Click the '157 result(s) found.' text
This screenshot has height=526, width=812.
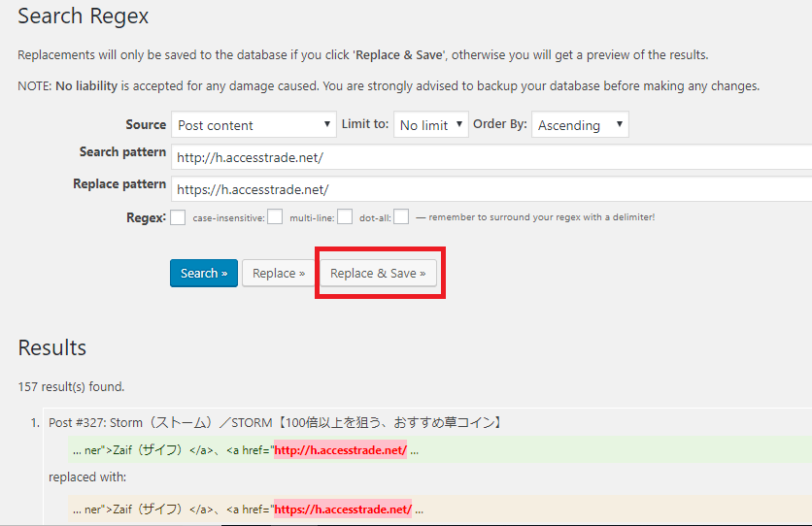coord(71,387)
